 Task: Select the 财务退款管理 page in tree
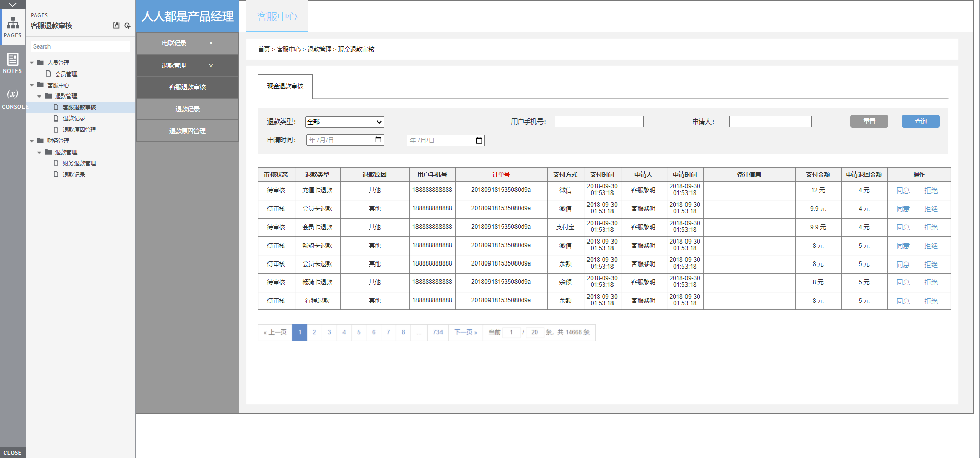click(x=79, y=163)
